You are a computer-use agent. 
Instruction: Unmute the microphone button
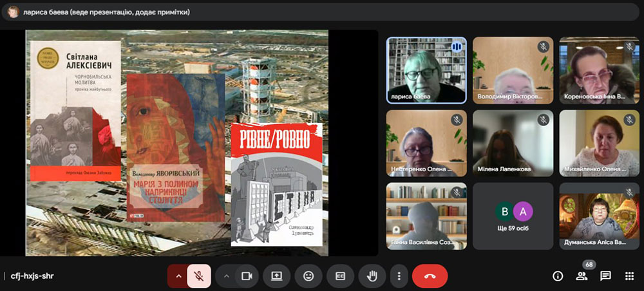(x=199, y=276)
